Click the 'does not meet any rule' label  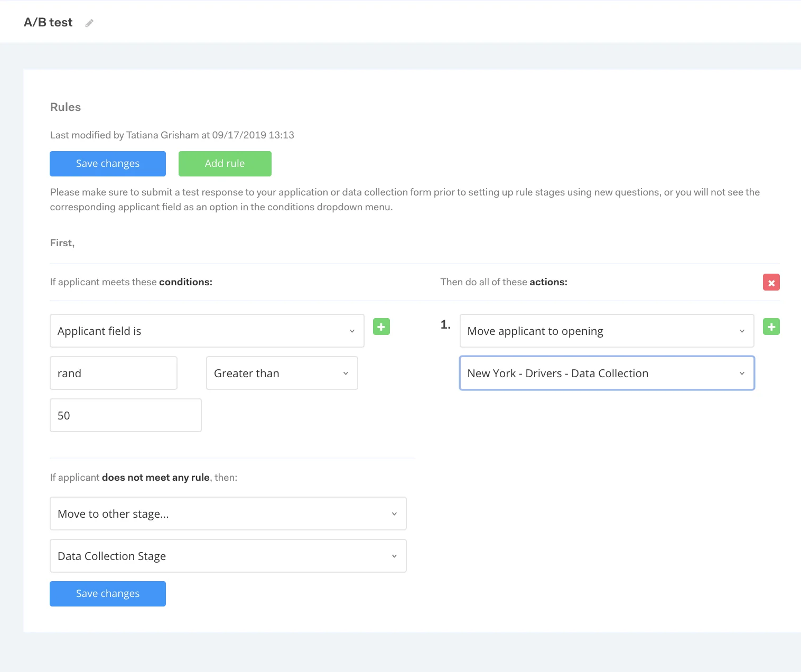pos(156,478)
